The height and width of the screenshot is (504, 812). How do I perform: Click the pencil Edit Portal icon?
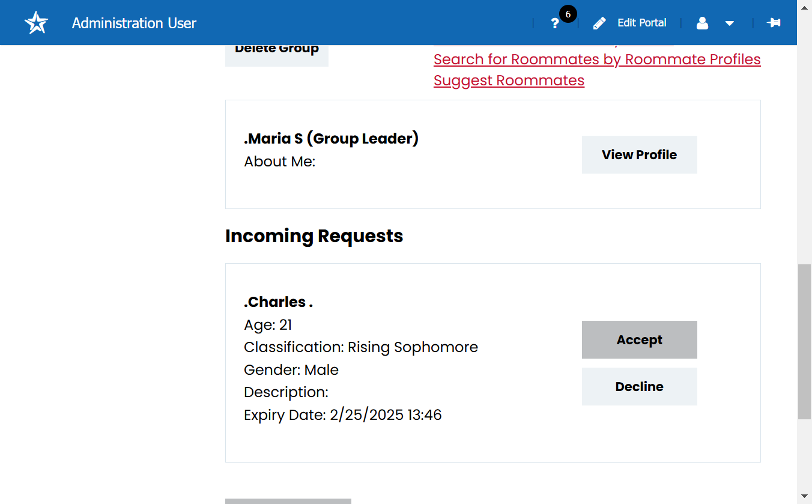(x=599, y=23)
